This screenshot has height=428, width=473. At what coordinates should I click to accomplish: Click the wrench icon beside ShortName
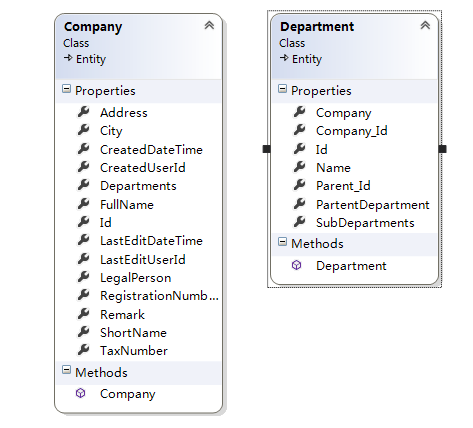tap(83, 331)
